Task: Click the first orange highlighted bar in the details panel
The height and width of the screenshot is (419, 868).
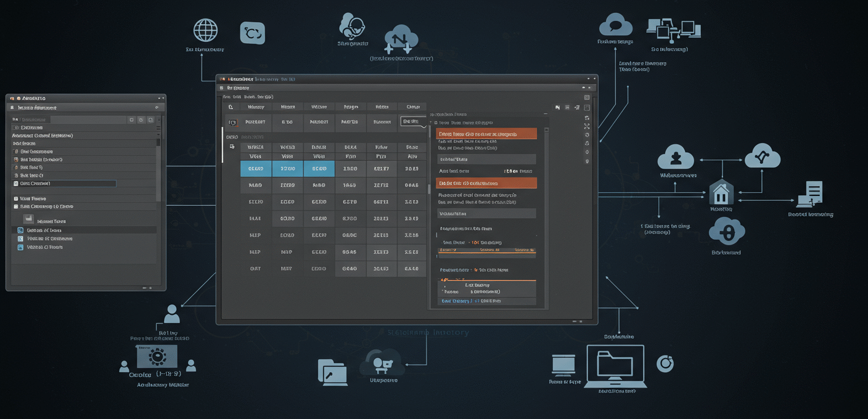Action: click(486, 134)
